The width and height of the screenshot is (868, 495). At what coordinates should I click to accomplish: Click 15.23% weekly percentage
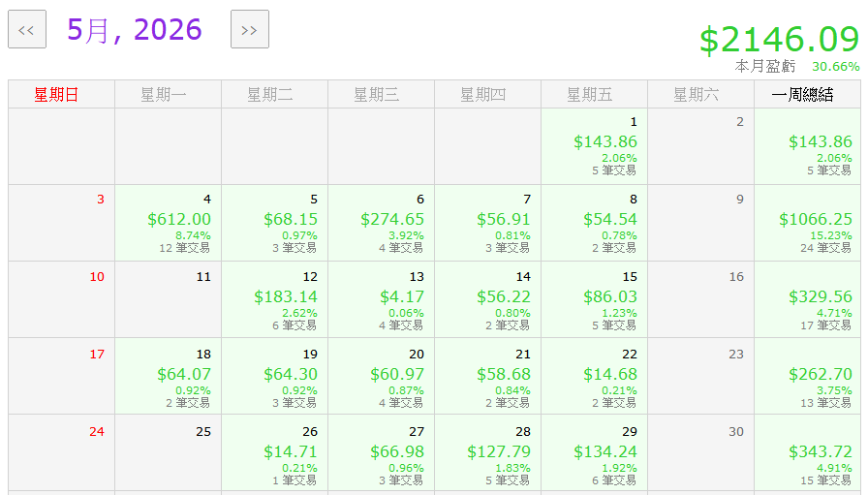[831, 235]
